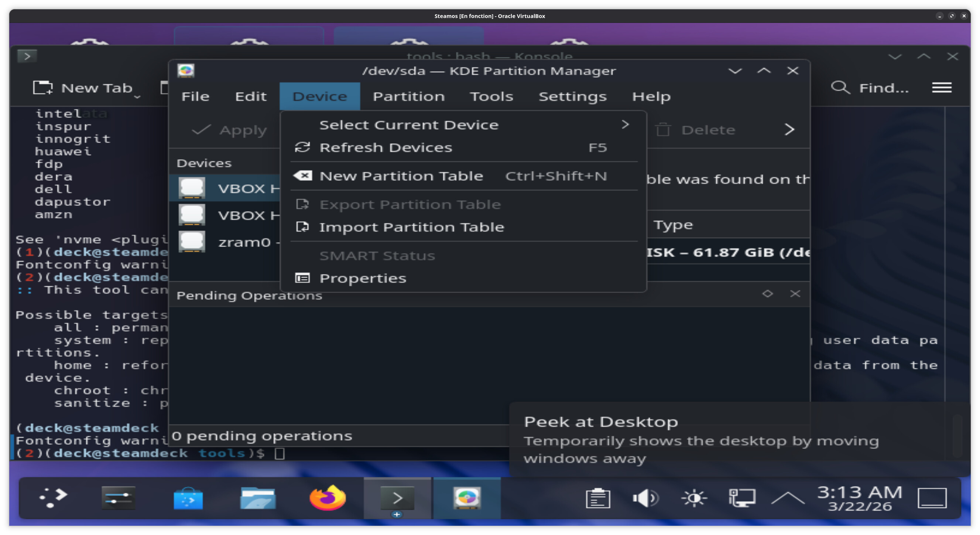Image resolution: width=980 pixels, height=535 pixels.
Task: Click the Peek at Desktop button
Action: [932, 498]
